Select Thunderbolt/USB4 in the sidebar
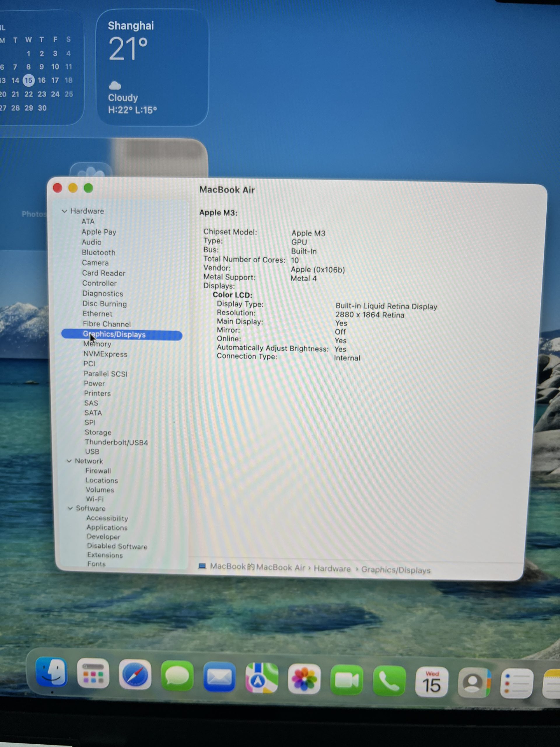560x747 pixels. tap(116, 442)
